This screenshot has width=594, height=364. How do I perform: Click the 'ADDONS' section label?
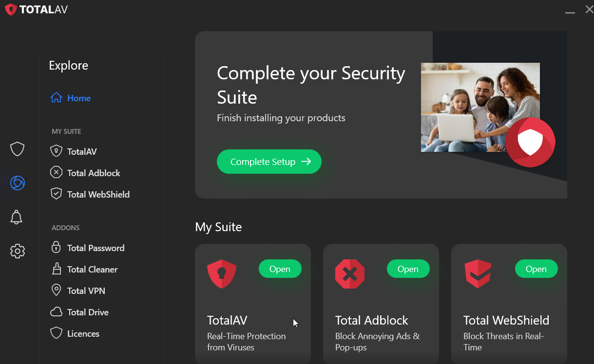[66, 228]
